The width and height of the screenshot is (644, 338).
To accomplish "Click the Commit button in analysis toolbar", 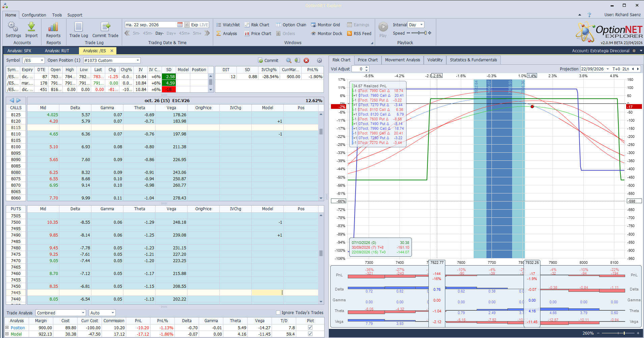I will point(268,60).
